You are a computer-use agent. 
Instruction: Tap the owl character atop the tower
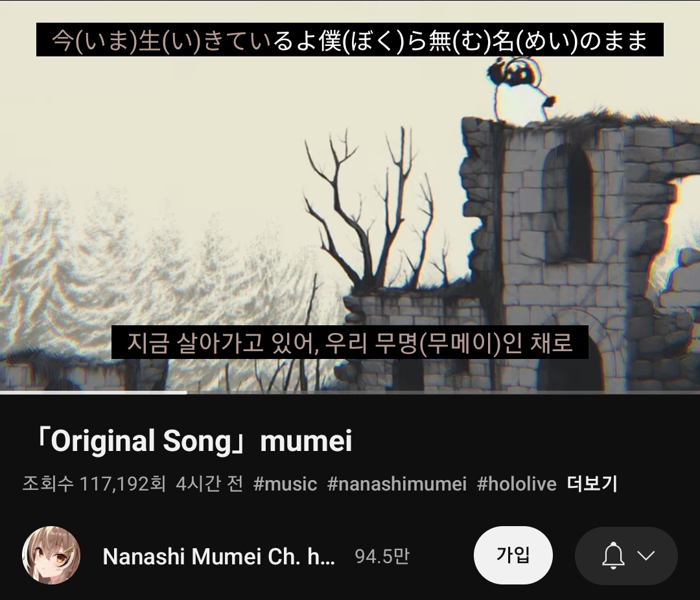pyautogui.click(x=521, y=89)
